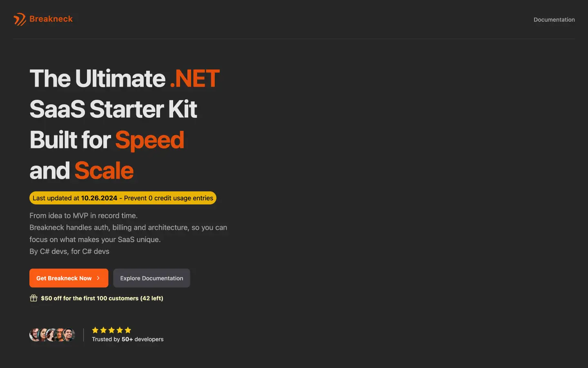The image size is (588, 368).
Task: Click the second yellow rating star
Action: 103,330
